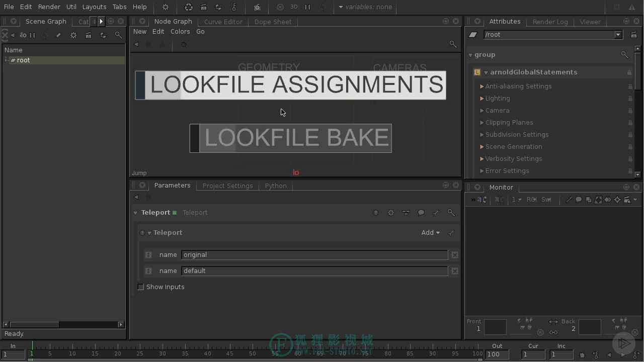Click the 'default' name input field
This screenshot has width=644, height=362.
(314, 271)
